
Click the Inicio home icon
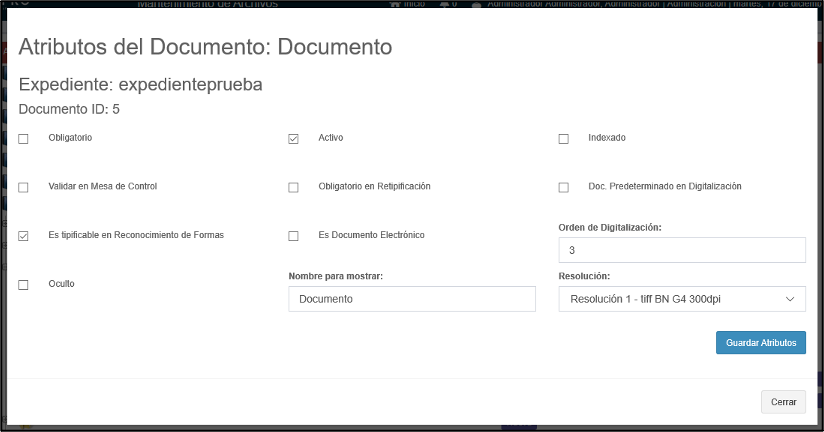(396, 4)
